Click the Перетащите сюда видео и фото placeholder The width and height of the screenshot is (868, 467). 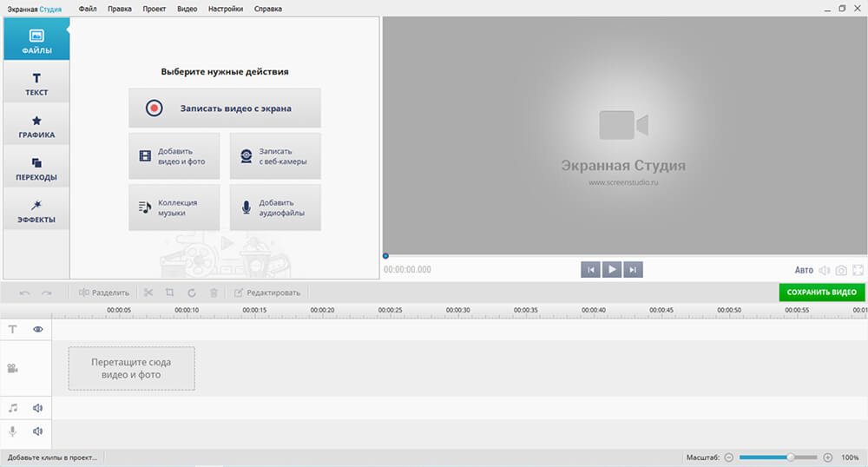click(x=131, y=369)
